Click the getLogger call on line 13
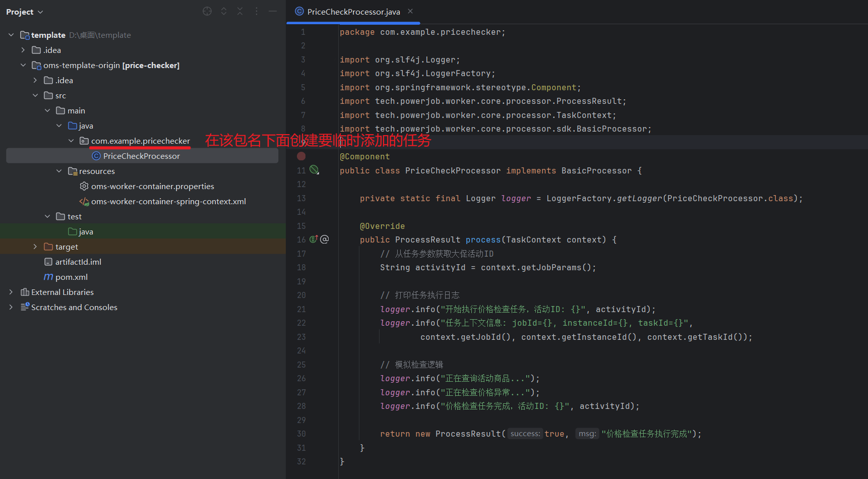This screenshot has height=479, width=868. click(x=639, y=198)
